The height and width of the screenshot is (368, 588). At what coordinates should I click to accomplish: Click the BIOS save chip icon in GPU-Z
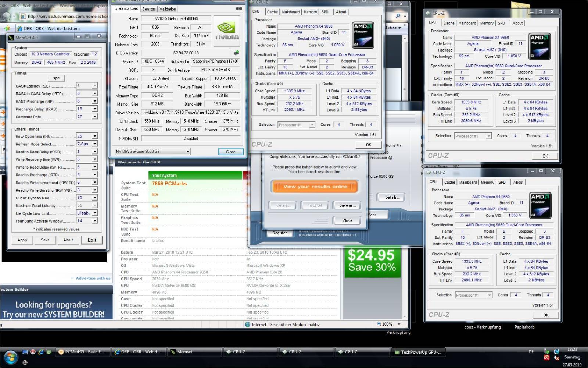point(236,53)
